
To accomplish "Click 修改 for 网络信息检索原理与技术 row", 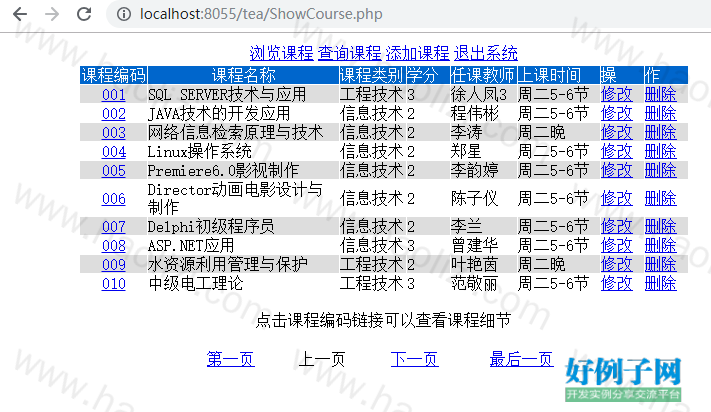I will (x=616, y=133).
